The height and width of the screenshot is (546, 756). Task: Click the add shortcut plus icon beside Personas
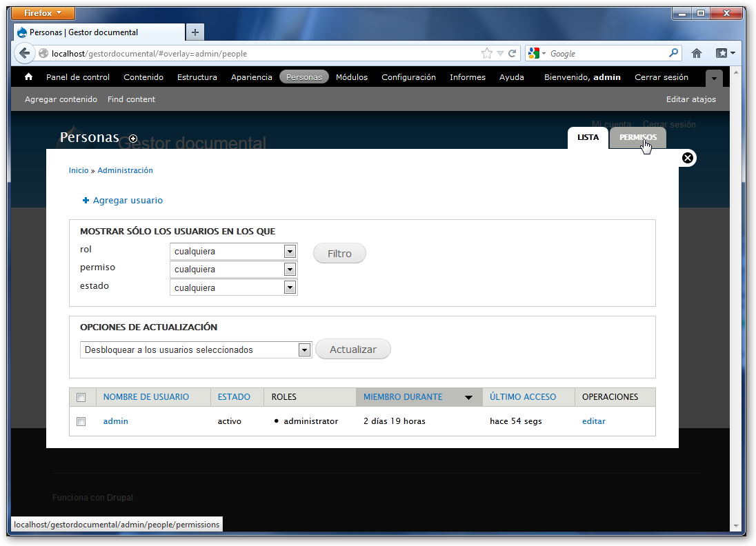coord(133,139)
